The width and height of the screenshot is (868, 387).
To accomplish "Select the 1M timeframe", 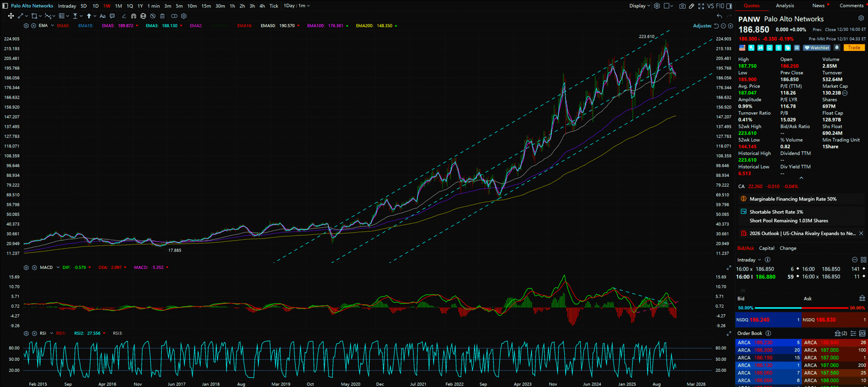I will (118, 6).
